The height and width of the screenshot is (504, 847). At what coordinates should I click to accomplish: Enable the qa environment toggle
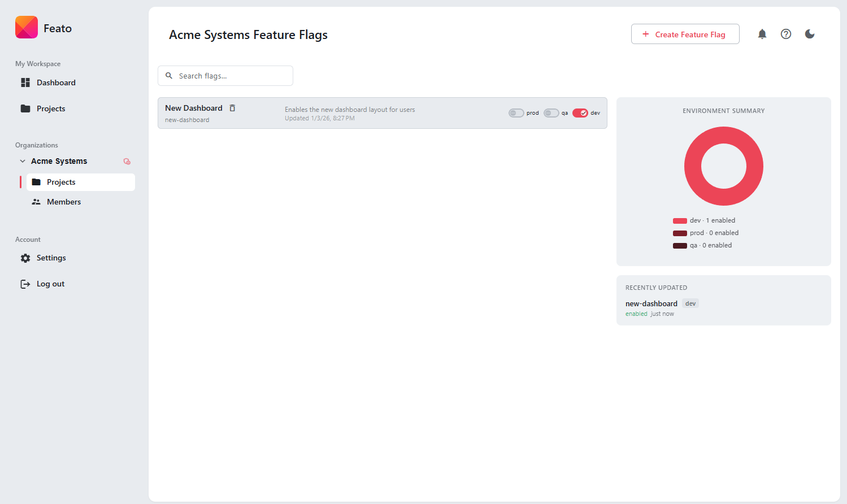(x=551, y=112)
